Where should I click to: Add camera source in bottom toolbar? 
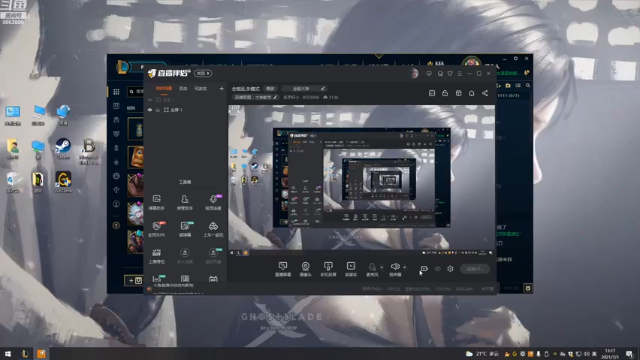click(x=305, y=269)
